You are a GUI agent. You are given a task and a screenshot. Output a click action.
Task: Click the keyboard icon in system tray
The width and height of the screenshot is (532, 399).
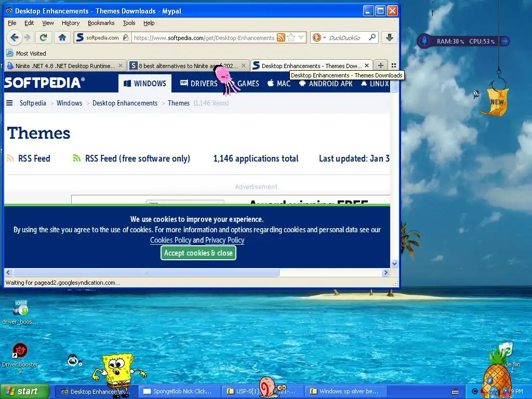coord(455,392)
